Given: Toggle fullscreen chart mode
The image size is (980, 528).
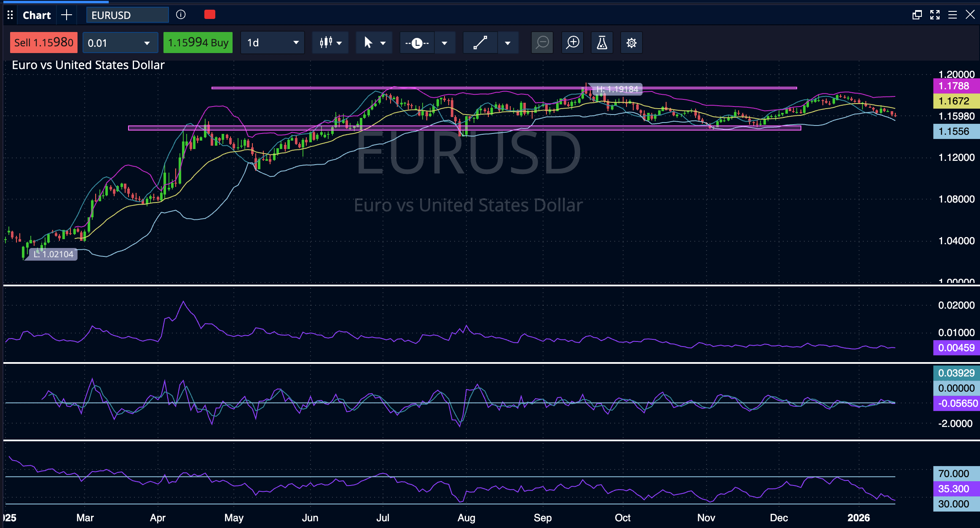Looking at the screenshot, I should pos(935,15).
